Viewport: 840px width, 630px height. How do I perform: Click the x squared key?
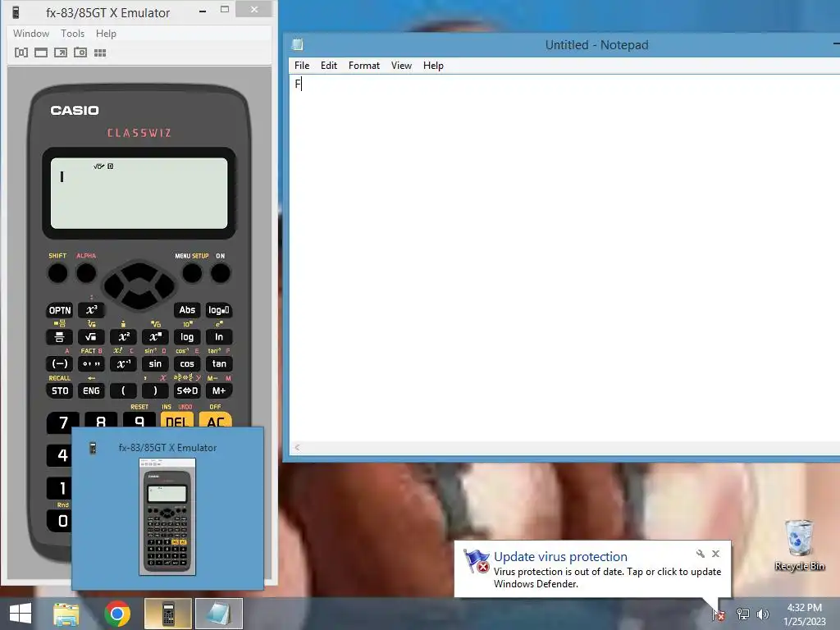tap(123, 337)
